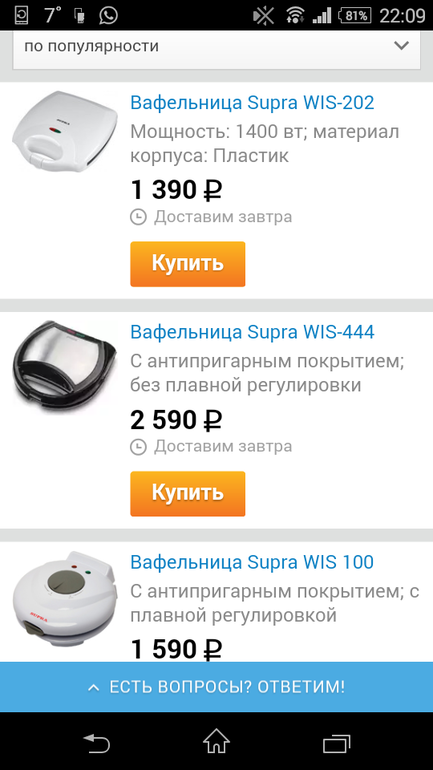Tap the Wi-Fi status icon

tap(295, 16)
